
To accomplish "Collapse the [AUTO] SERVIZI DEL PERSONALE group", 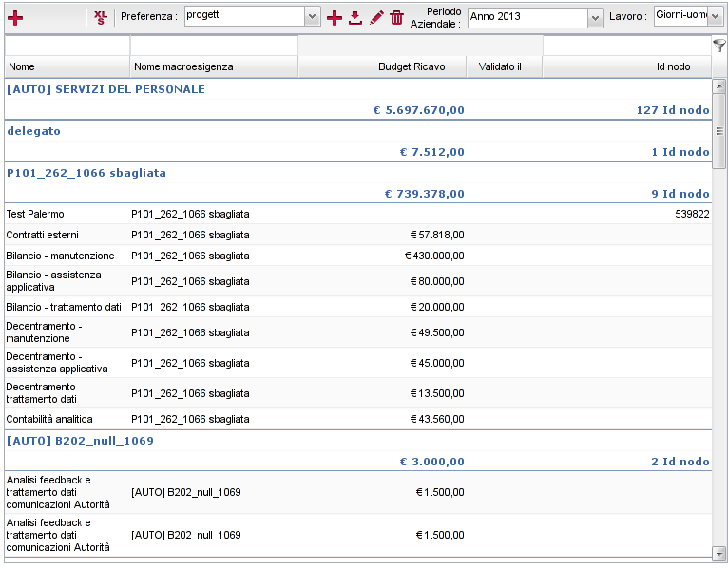I will [x=105, y=89].
